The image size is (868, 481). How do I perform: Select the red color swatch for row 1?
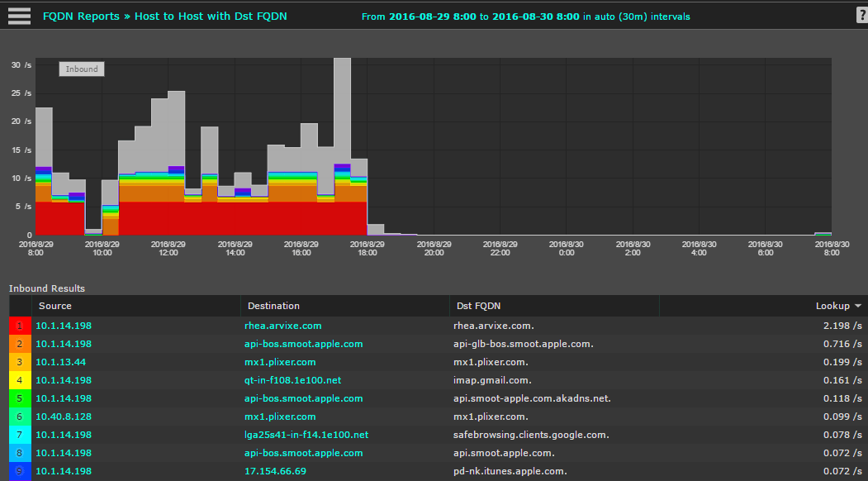[x=21, y=326]
